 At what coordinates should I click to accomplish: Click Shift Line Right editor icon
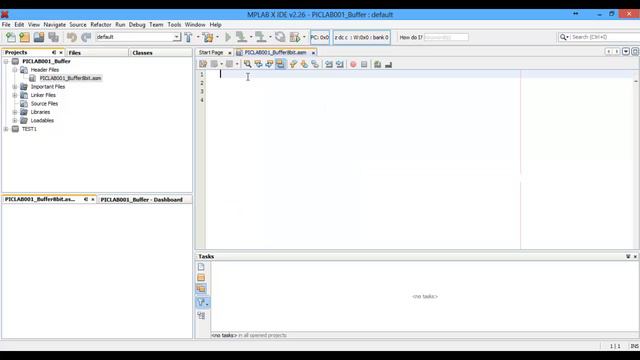340,64
